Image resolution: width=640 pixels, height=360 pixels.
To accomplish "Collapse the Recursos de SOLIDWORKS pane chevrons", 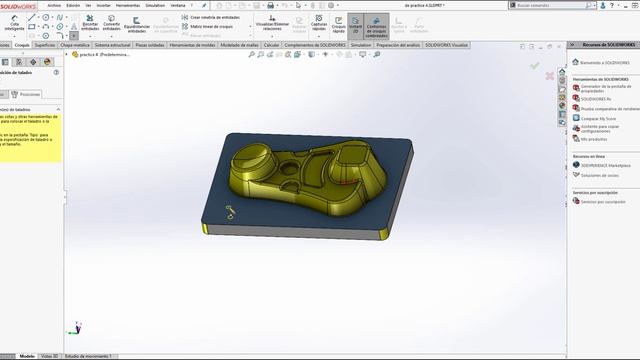I will click(x=572, y=44).
